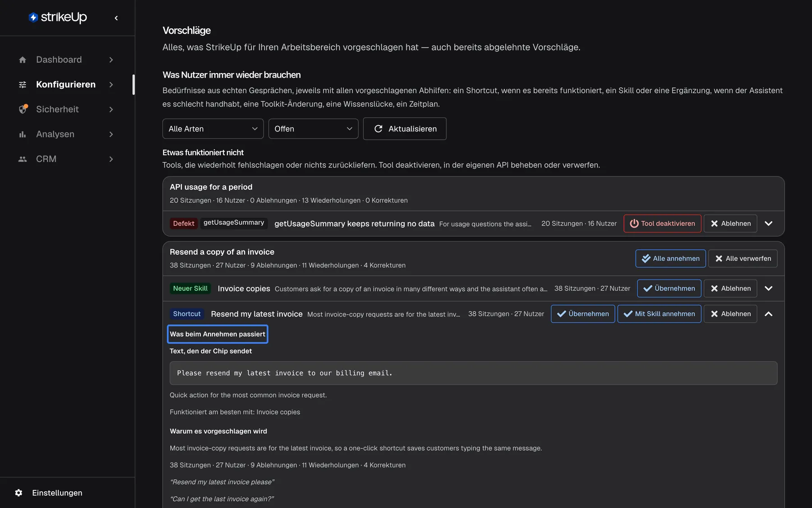812x508 pixels.
Task: Select Konfigurieren in the sidebar
Action: click(x=66, y=84)
